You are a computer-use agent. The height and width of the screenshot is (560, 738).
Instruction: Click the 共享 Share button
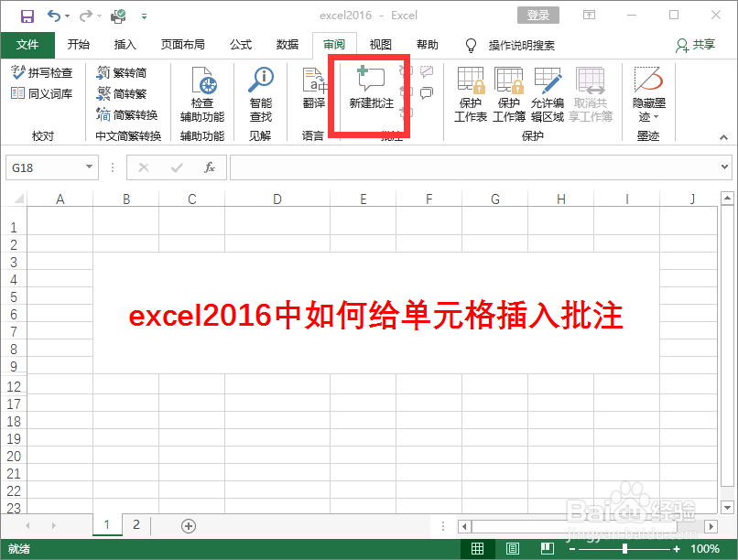696,45
